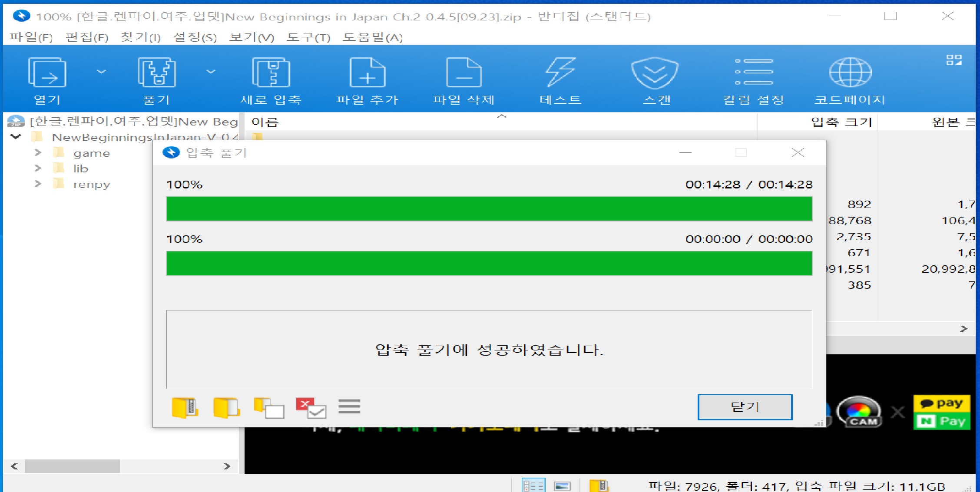
Task: Switch to details list view in status bar
Action: [x=533, y=485]
